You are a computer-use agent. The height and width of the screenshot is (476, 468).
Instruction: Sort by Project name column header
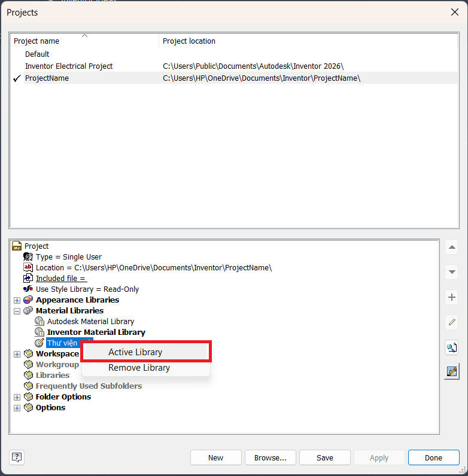pyautogui.click(x=84, y=41)
